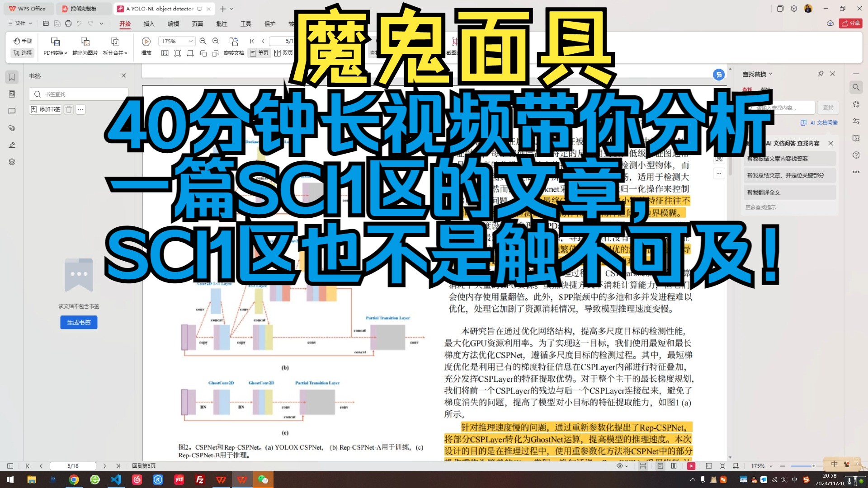Open attachments panel in left sidebar
The image size is (868, 488).
pyautogui.click(x=12, y=128)
